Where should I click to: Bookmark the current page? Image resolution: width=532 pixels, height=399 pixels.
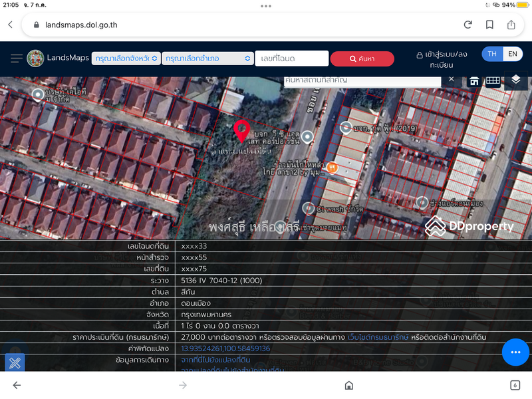489,25
